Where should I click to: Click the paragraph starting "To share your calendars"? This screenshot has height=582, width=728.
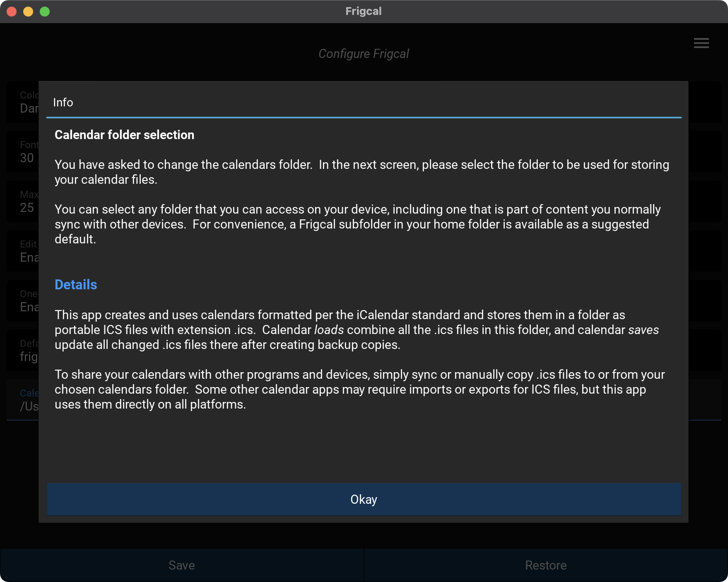coord(360,389)
